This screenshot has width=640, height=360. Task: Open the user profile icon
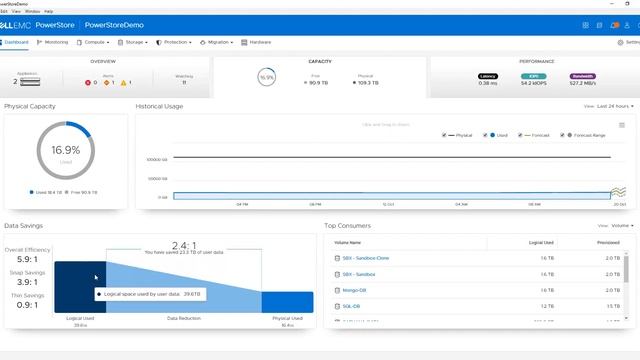pos(627,25)
